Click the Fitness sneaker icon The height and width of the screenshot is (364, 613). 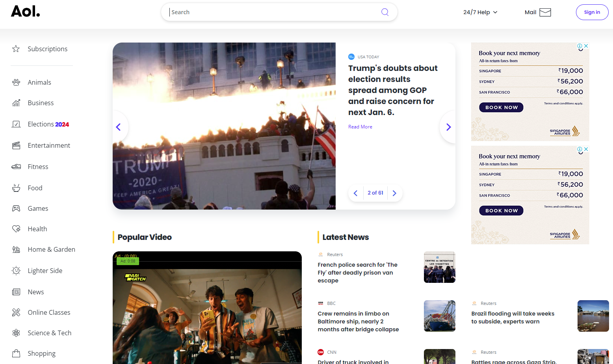(x=16, y=167)
